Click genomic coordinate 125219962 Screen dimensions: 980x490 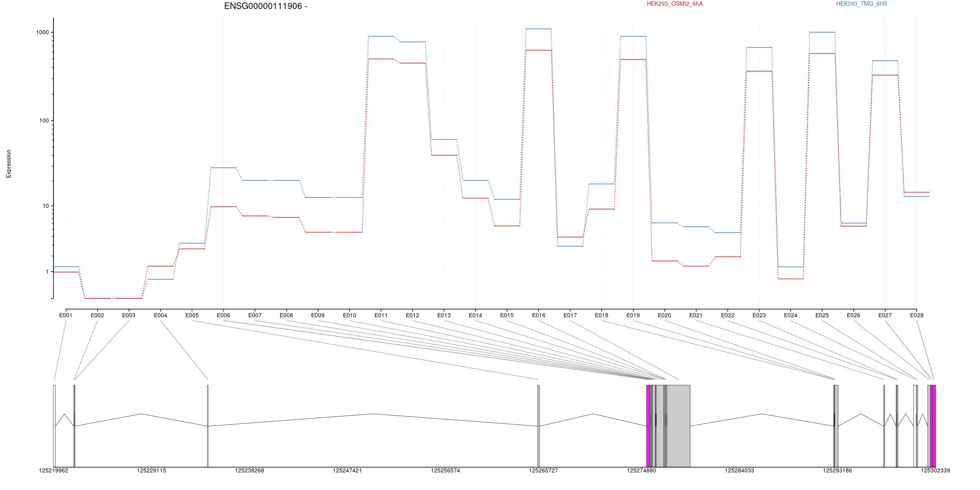click(x=54, y=470)
